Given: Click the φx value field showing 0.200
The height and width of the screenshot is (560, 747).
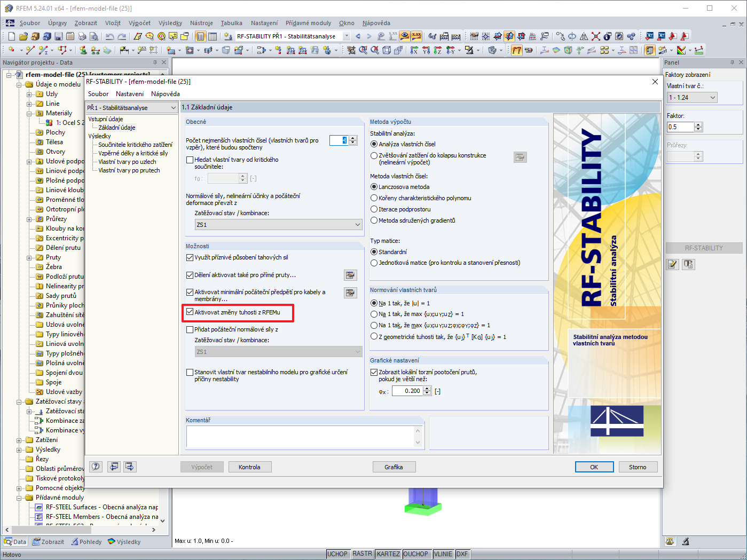Looking at the screenshot, I should 407,391.
